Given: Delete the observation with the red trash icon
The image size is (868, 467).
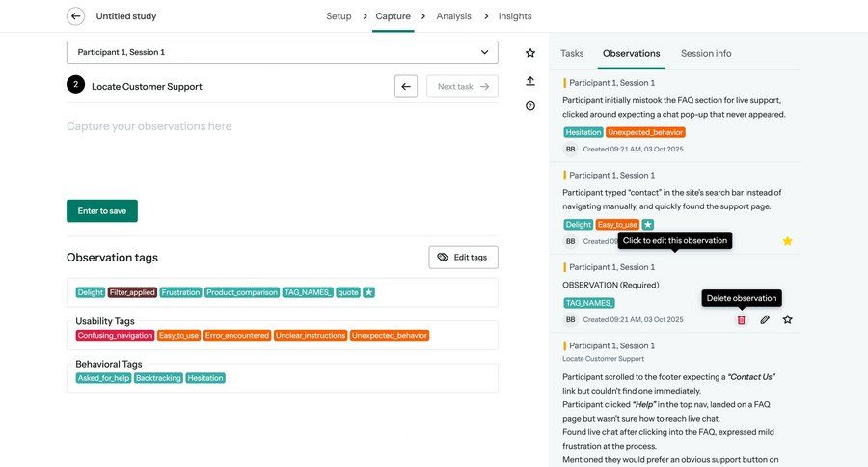Looking at the screenshot, I should click(741, 319).
